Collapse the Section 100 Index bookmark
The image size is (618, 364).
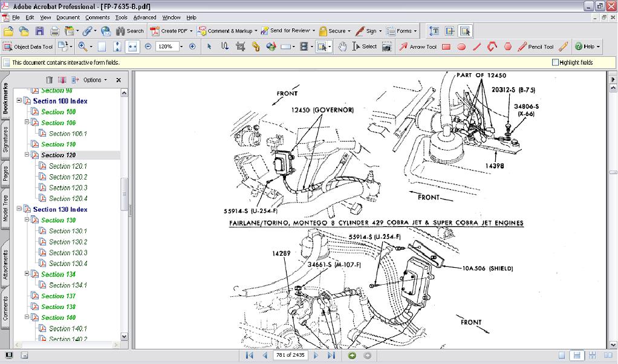pos(19,100)
